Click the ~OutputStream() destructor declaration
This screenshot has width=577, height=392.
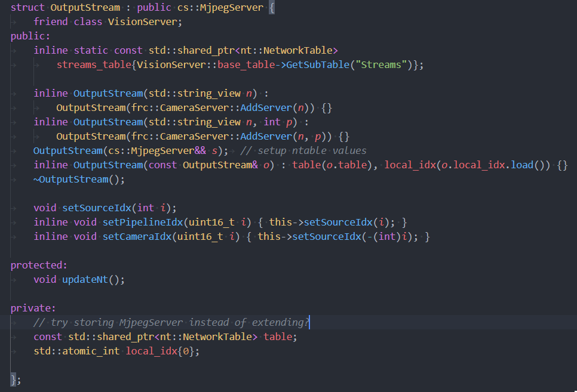pyautogui.click(x=79, y=179)
